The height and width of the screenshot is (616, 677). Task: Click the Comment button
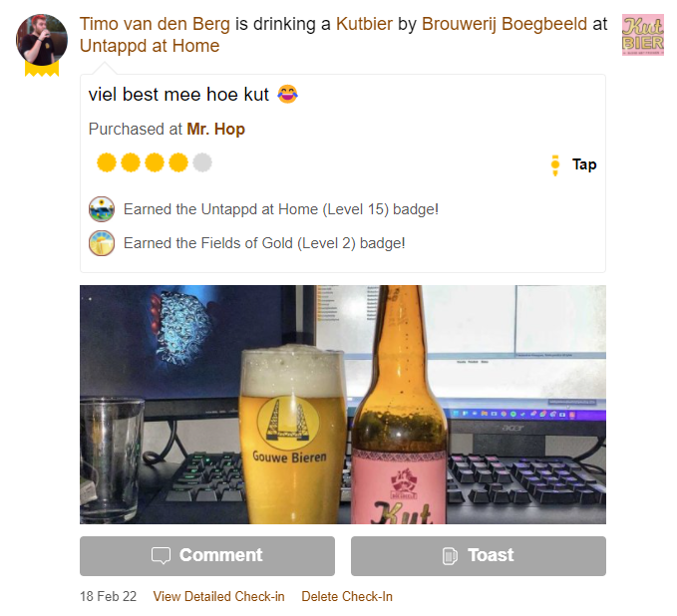[x=207, y=556]
